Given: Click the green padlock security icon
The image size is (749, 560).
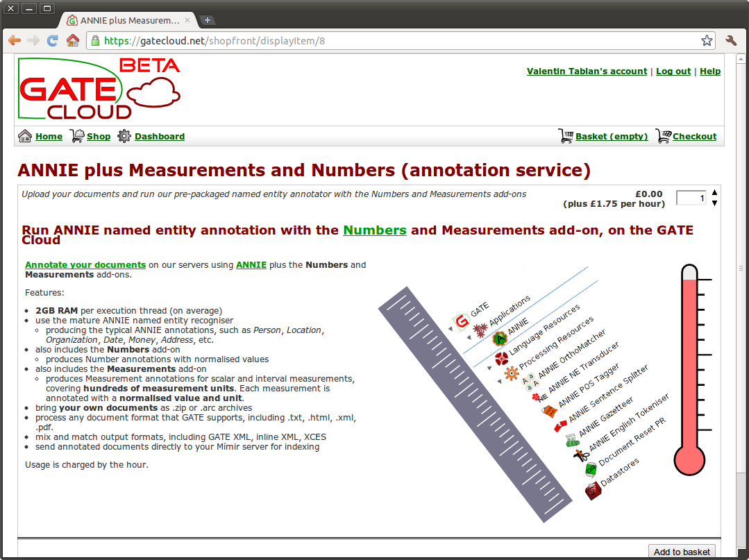Looking at the screenshot, I should click(96, 40).
